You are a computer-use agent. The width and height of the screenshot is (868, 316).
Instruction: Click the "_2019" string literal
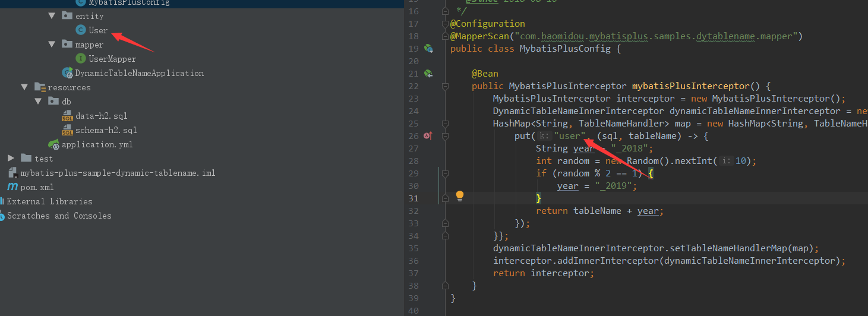(614, 186)
